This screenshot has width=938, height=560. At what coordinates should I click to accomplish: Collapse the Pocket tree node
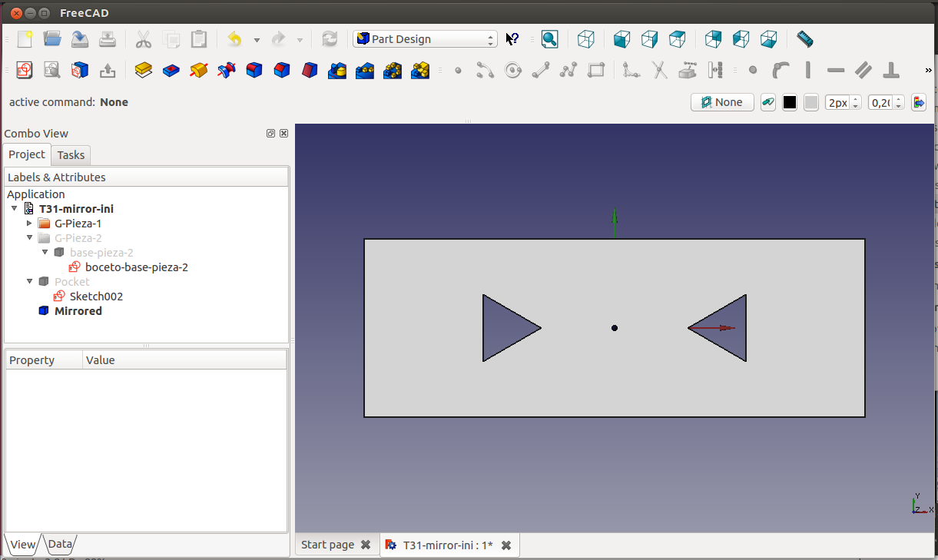pos(29,282)
